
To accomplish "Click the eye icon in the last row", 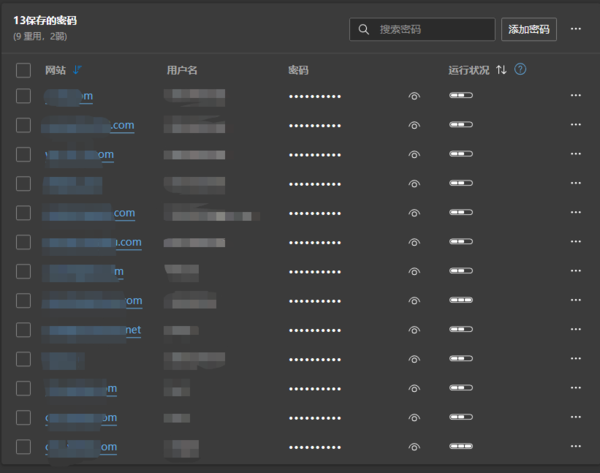I will (x=414, y=447).
